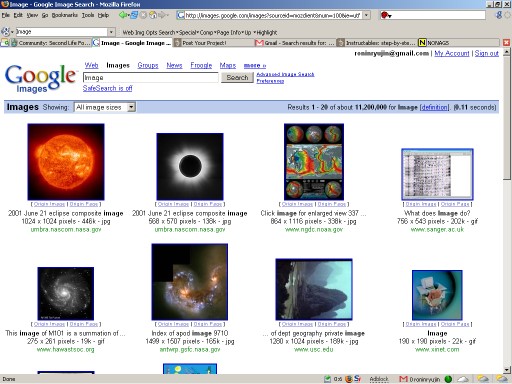
Task: Click the Search button
Action: (x=237, y=77)
